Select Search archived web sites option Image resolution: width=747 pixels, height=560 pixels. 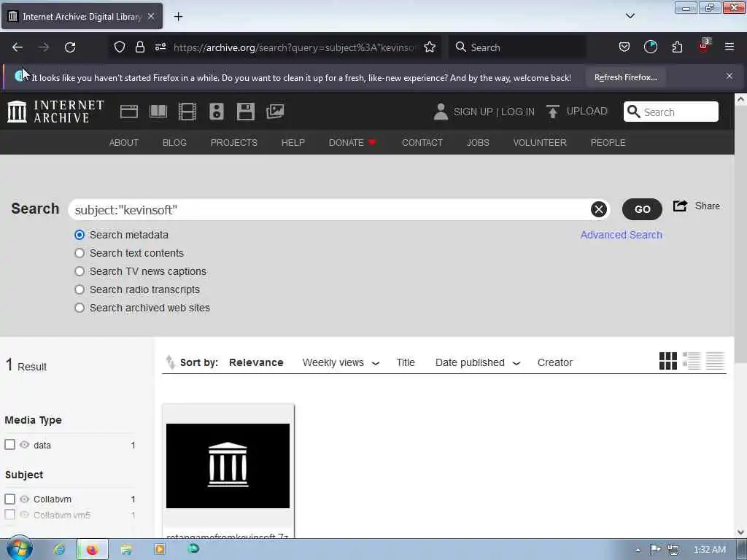click(x=80, y=308)
